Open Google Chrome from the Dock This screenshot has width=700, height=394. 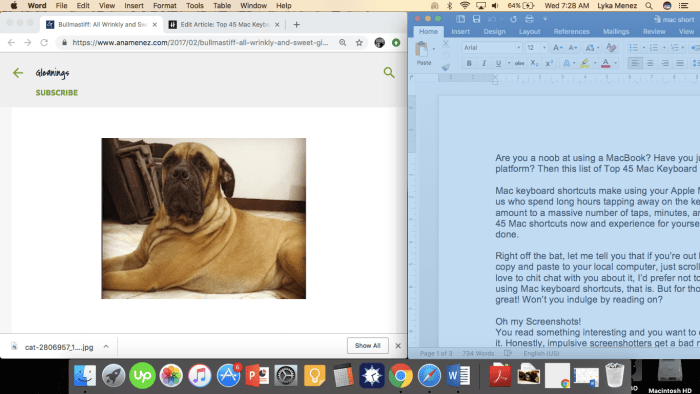[400, 376]
